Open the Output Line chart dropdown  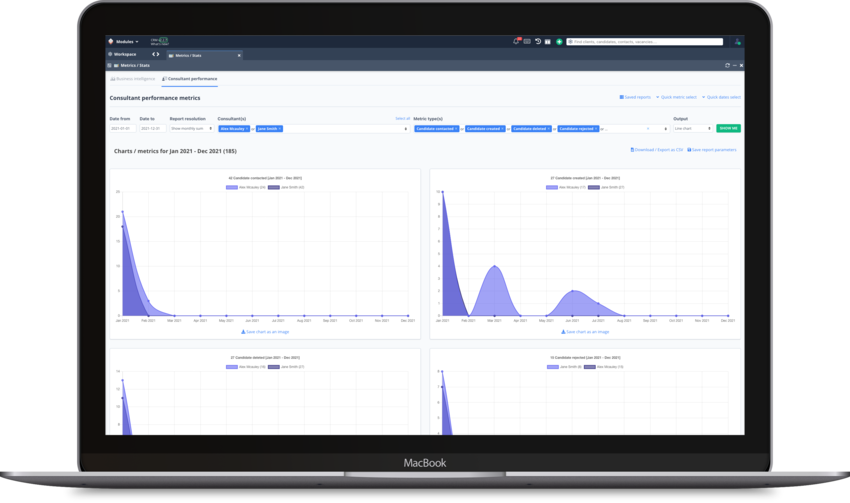pyautogui.click(x=692, y=128)
